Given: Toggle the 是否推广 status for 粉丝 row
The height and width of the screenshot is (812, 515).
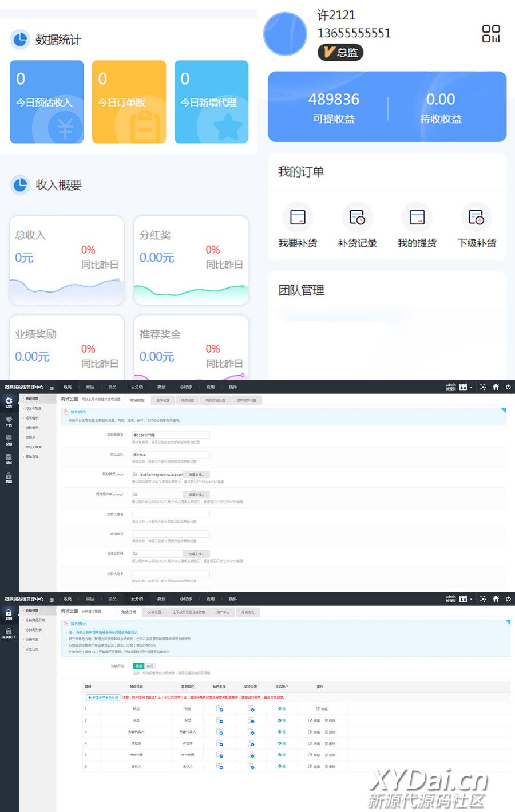Looking at the screenshot, I should pyautogui.click(x=282, y=709).
